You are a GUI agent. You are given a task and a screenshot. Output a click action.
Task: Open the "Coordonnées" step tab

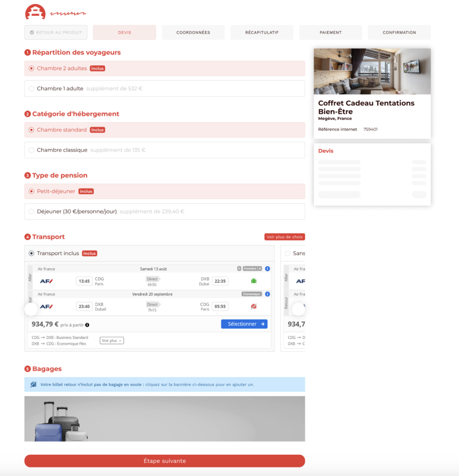[x=193, y=33]
